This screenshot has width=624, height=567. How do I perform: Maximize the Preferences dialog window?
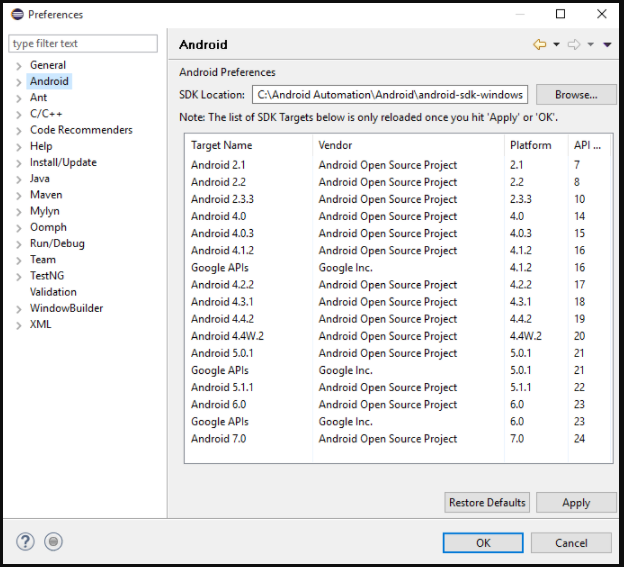[560, 14]
